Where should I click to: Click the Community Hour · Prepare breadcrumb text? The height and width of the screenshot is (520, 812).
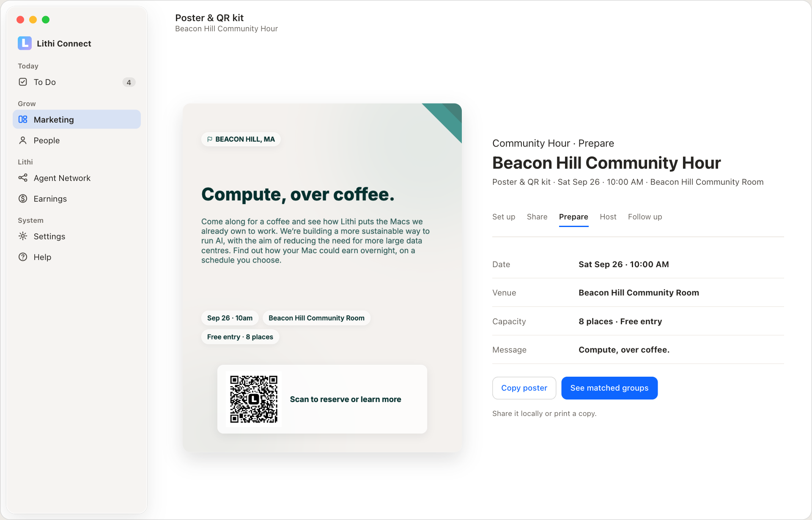pos(553,143)
